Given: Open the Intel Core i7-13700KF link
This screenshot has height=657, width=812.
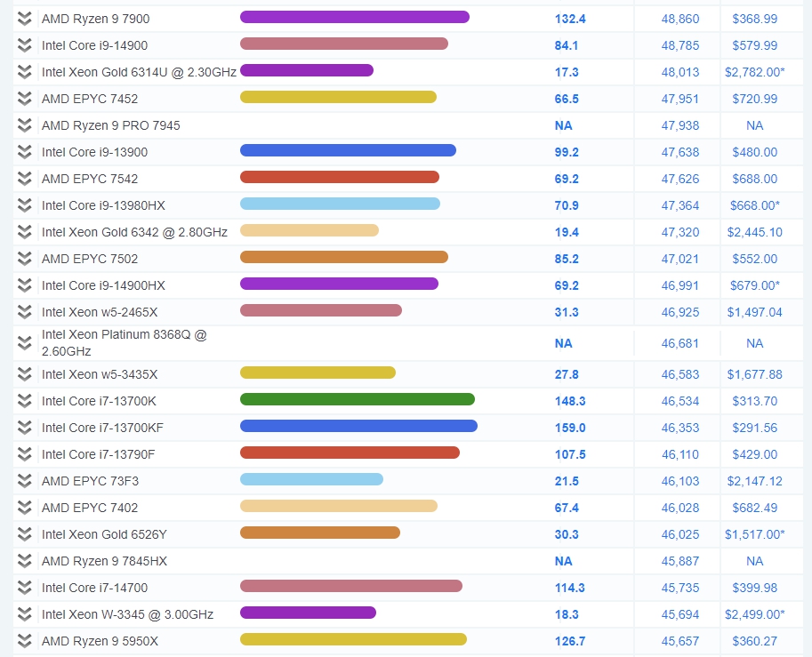Looking at the screenshot, I should coord(102,429).
